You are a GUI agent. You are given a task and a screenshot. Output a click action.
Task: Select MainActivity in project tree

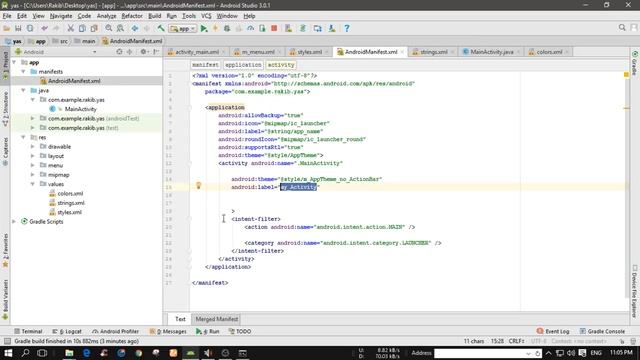(x=80, y=109)
